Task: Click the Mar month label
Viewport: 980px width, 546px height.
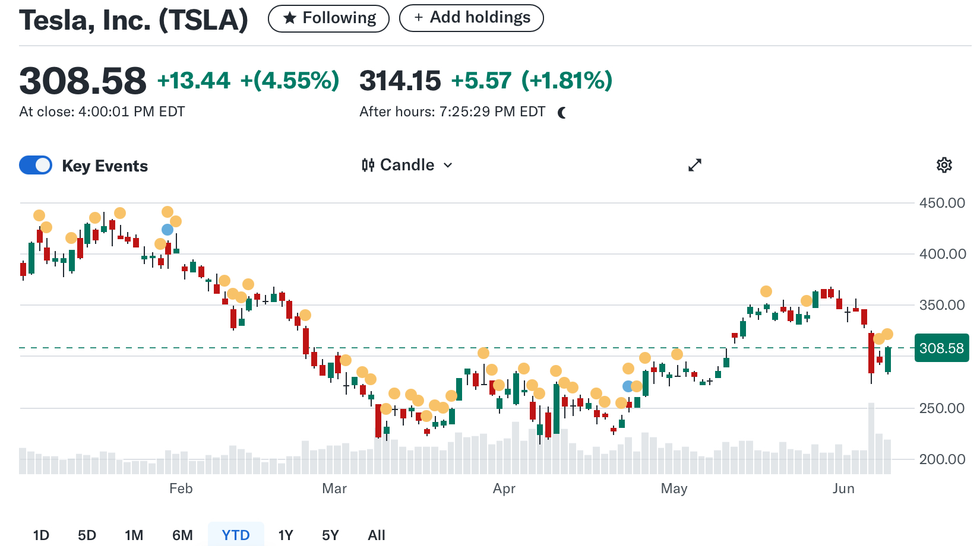Action: pos(334,488)
